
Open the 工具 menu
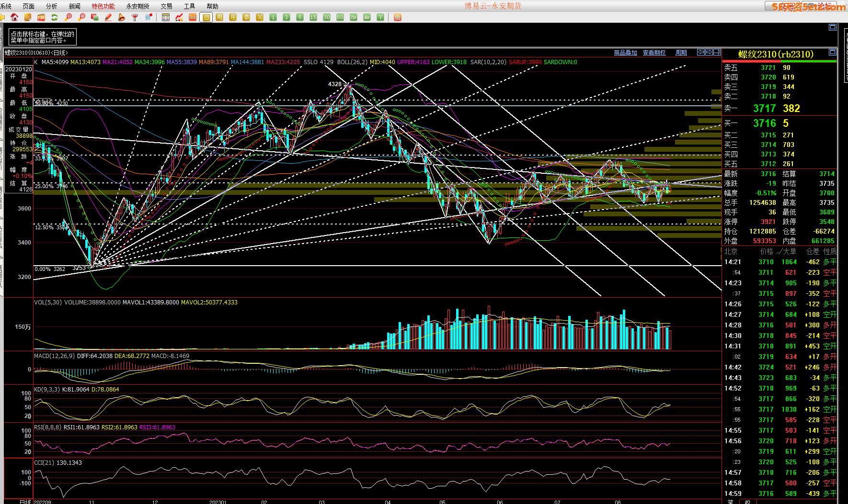190,6
